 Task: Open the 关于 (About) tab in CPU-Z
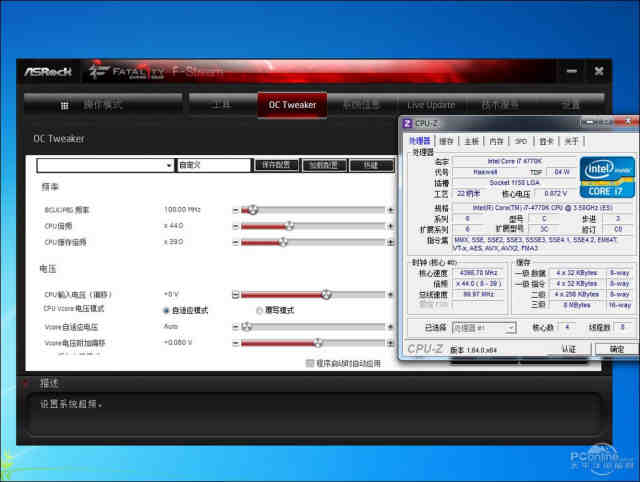tap(571, 141)
